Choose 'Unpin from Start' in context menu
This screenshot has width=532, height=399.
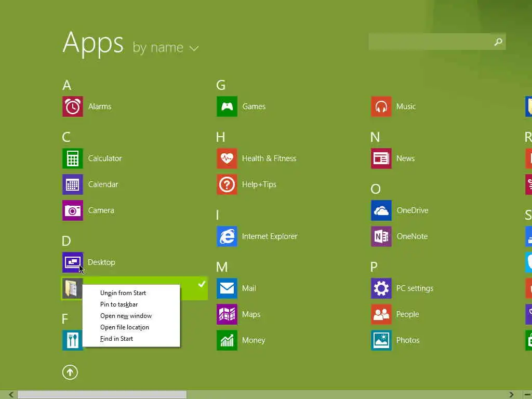123,293
